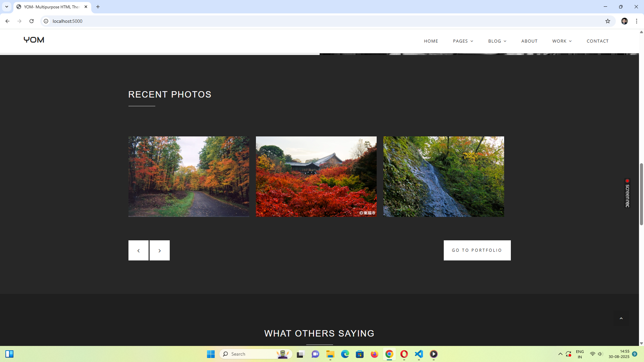644x362 pixels.
Task: Open Visual Studio Code from taskbar
Action: (419, 354)
